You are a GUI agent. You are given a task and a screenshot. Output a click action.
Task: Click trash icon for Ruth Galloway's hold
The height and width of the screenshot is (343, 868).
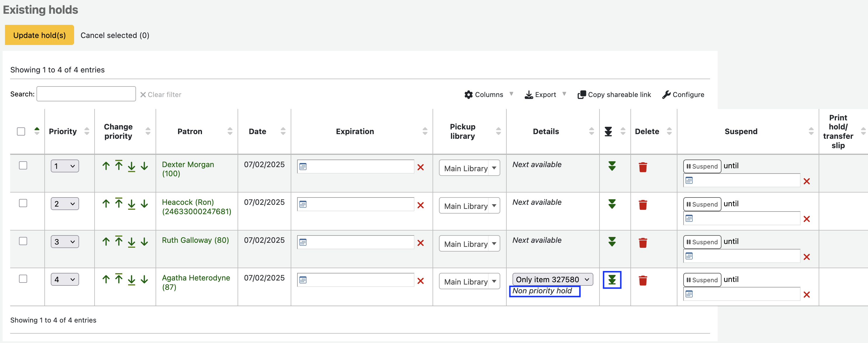[x=643, y=243]
